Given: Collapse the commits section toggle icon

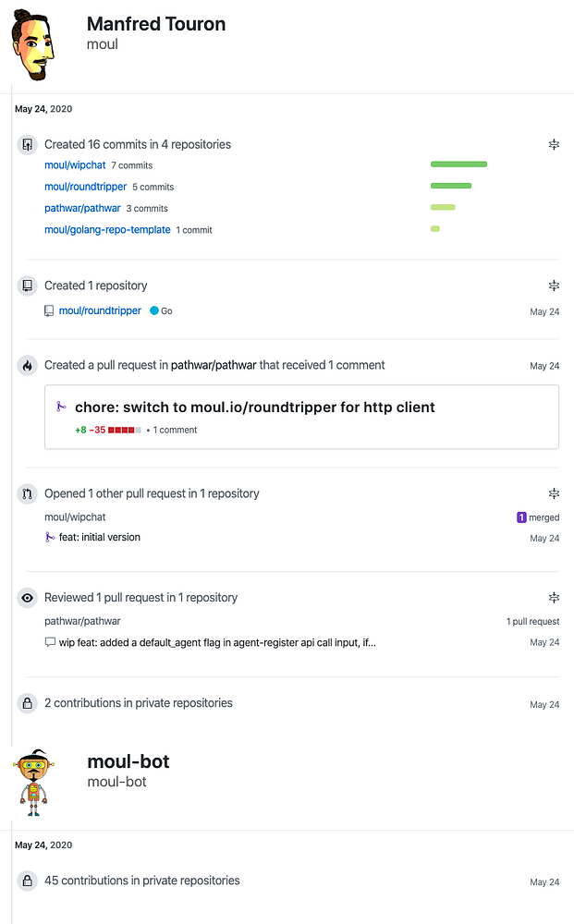Looking at the screenshot, I should [x=554, y=144].
